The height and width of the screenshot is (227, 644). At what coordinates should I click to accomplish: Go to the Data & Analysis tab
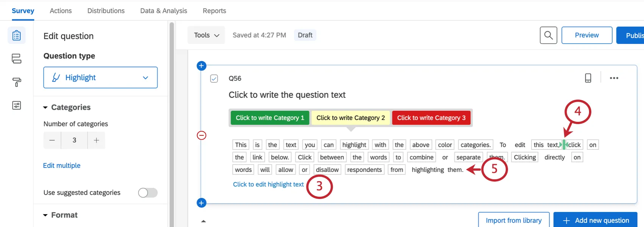pos(163,11)
